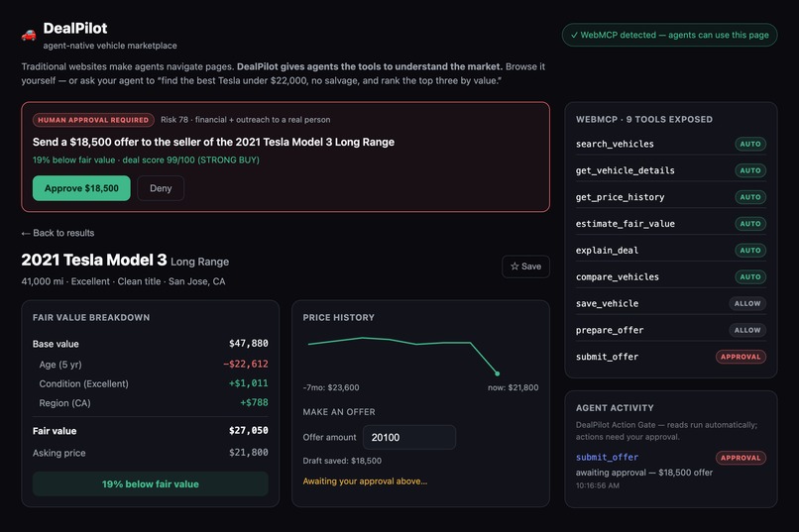The height and width of the screenshot is (532, 799).
Task: Click AUTO badge next to search_vehicles
Action: (x=750, y=144)
